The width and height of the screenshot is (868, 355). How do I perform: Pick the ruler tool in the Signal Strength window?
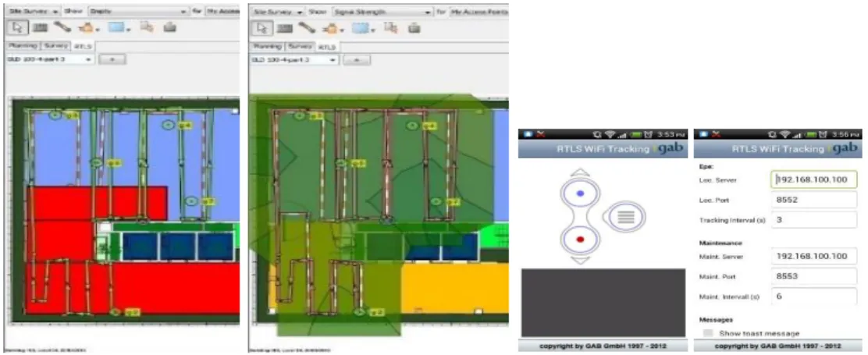pyautogui.click(x=307, y=27)
